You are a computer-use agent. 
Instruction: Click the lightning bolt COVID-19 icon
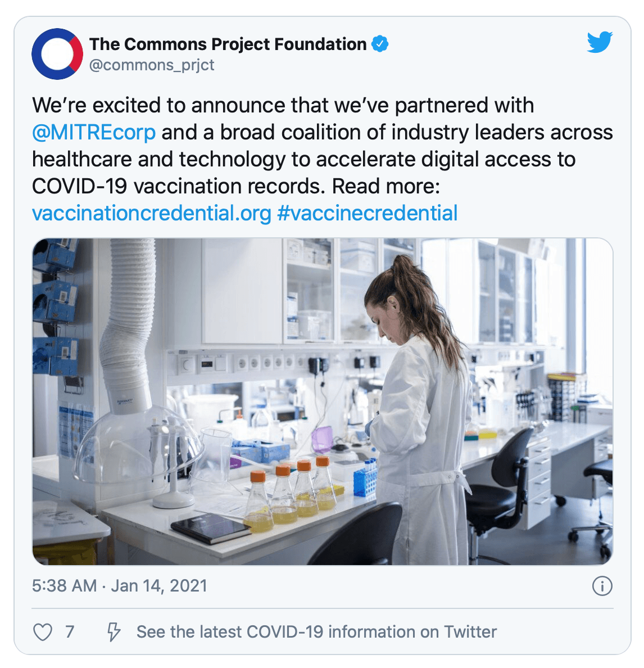113,632
